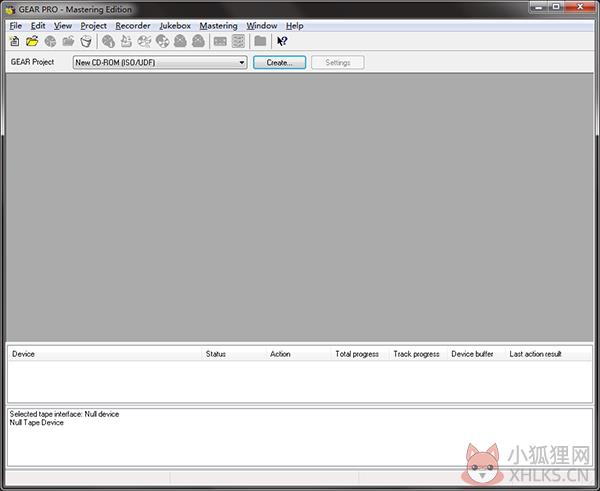Open the Help menu
This screenshot has height=491, width=600.
[x=295, y=26]
